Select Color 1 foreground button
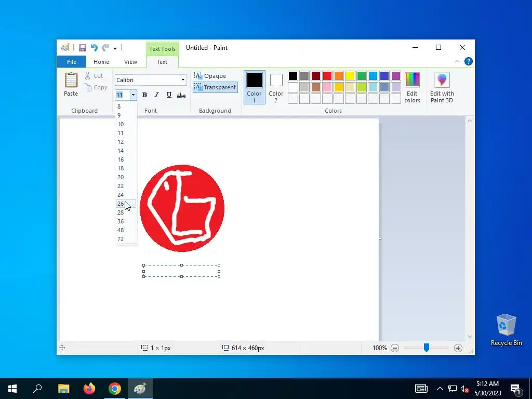Viewport: 532px width, 399px height. [254, 87]
